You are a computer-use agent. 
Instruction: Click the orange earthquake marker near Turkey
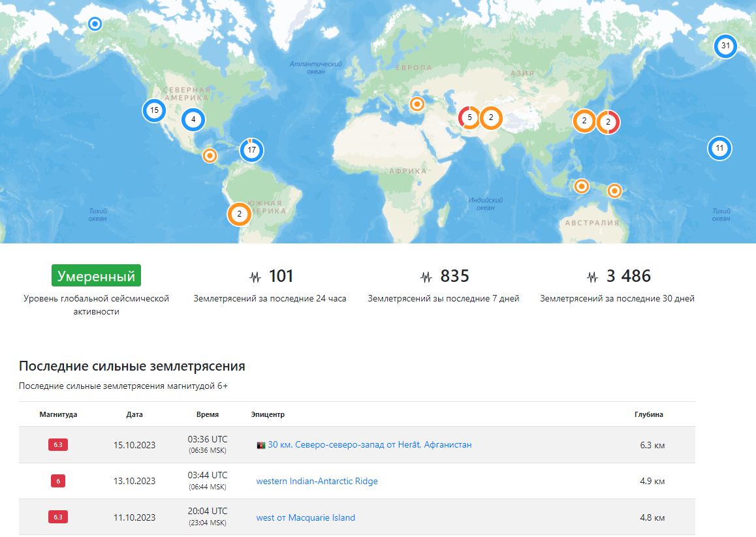click(417, 104)
